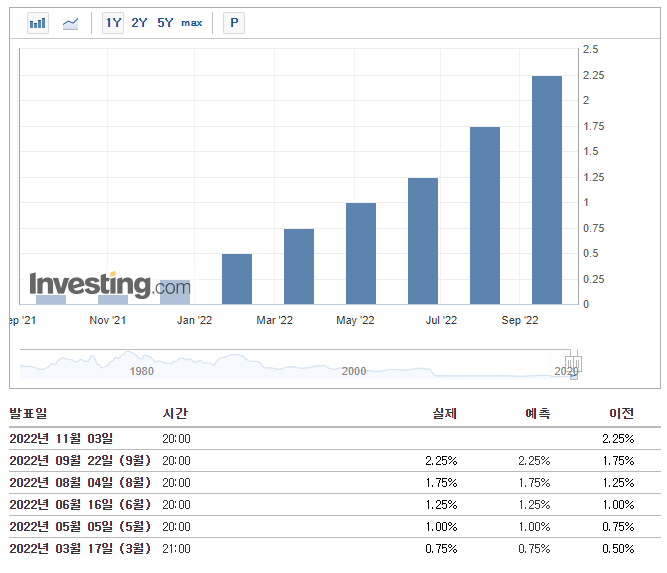Click the bar reaching 1.25
The width and height of the screenshot is (667, 573).
coord(423,241)
